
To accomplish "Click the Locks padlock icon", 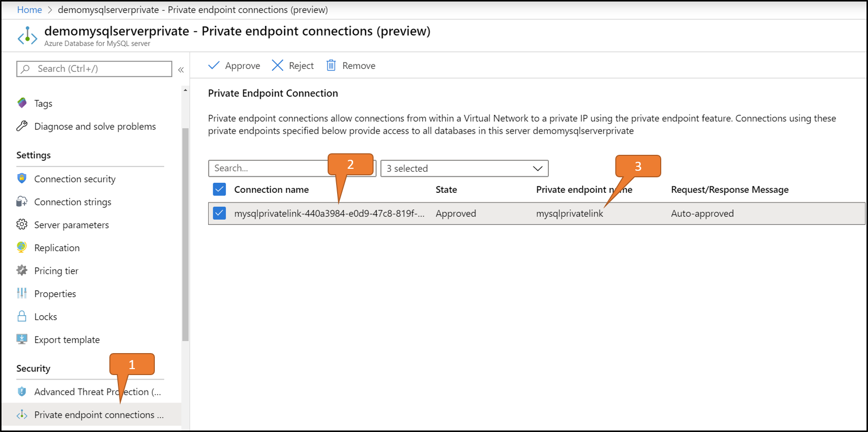I will [22, 316].
